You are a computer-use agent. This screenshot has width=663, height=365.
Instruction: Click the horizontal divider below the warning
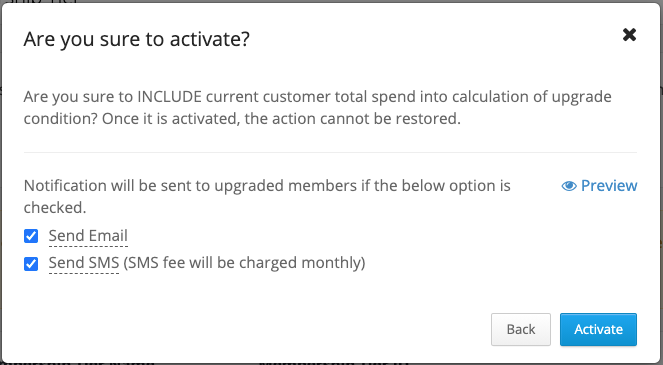(330, 152)
